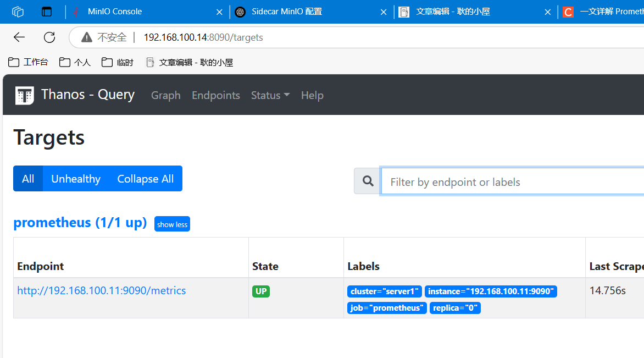Click the 14.756s last scrape value
The width and height of the screenshot is (644, 358).
[x=607, y=290]
